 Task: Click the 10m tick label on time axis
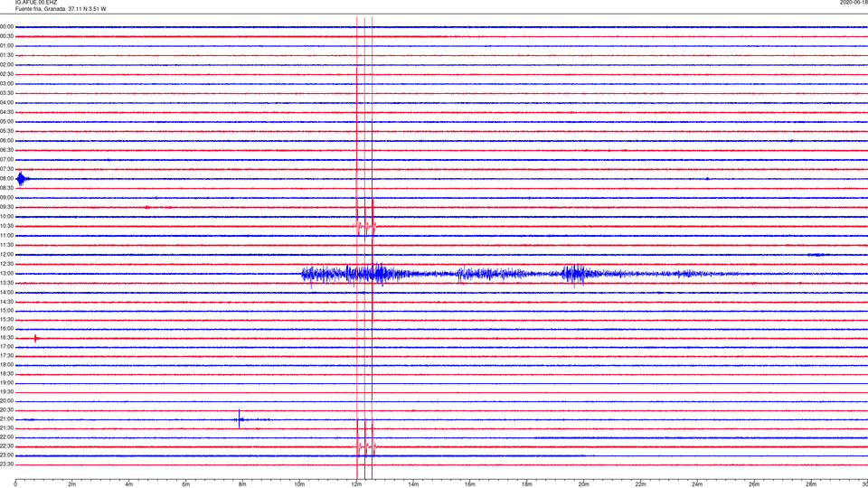(299, 484)
